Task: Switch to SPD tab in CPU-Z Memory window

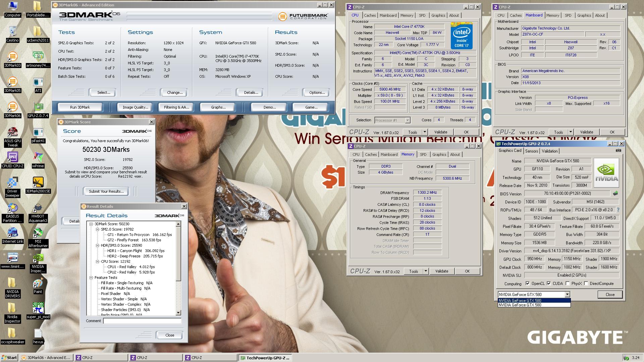Action: (x=423, y=155)
